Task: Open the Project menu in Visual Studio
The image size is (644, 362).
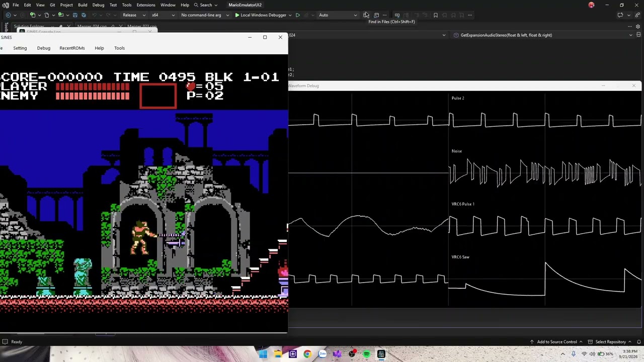Action: click(x=66, y=5)
